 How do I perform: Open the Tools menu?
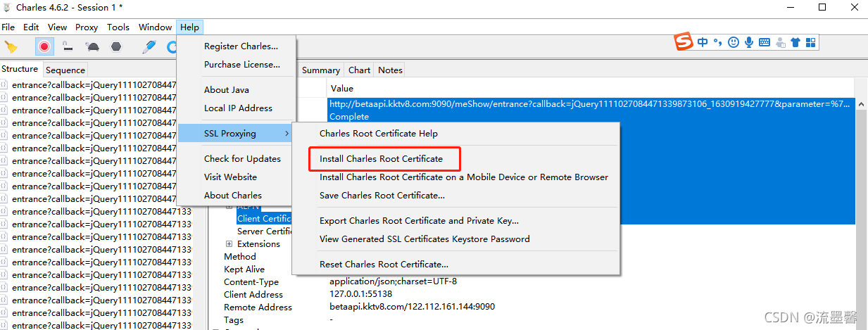(x=118, y=27)
